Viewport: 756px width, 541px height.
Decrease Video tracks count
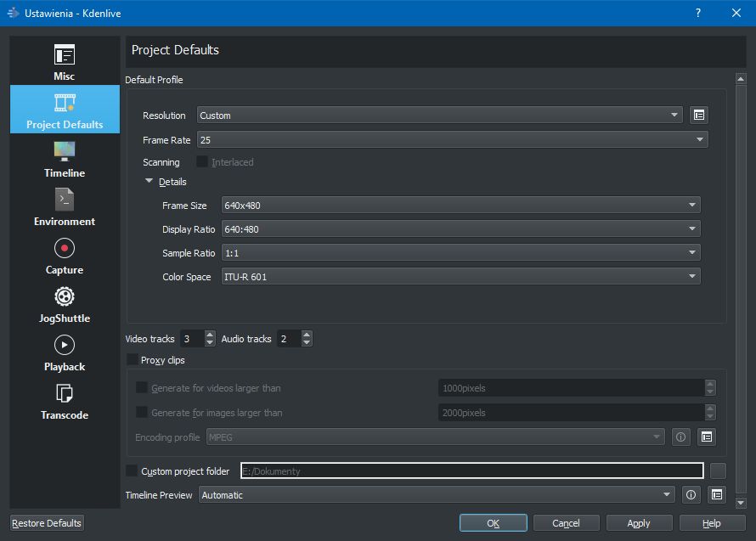tap(209, 342)
